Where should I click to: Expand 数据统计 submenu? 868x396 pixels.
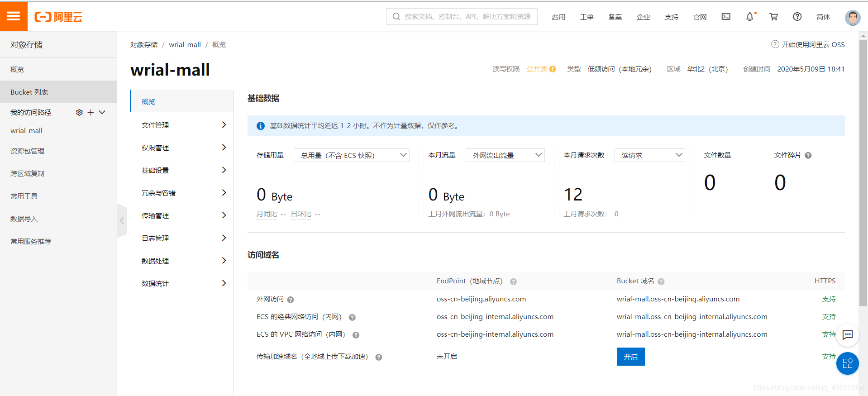click(x=224, y=283)
